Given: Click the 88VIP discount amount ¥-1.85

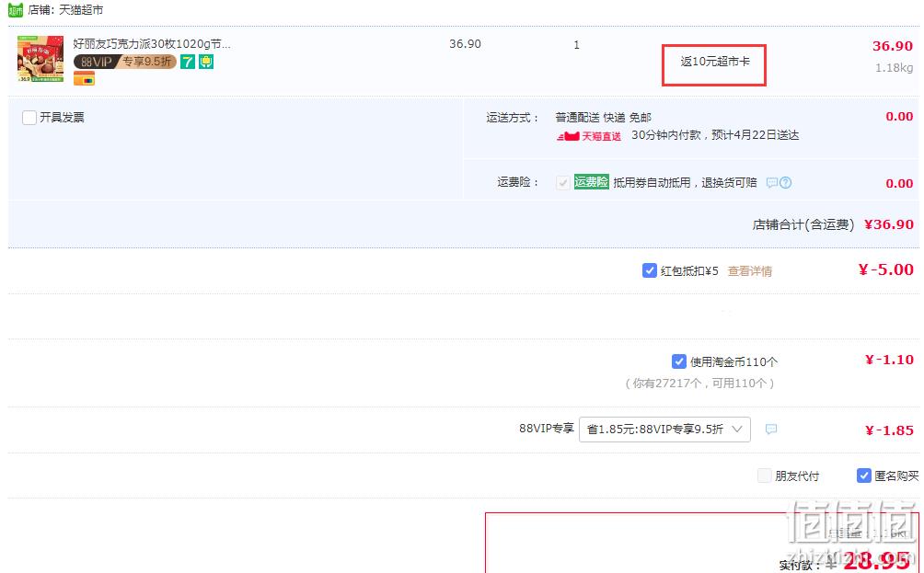Looking at the screenshot, I should tap(889, 430).
